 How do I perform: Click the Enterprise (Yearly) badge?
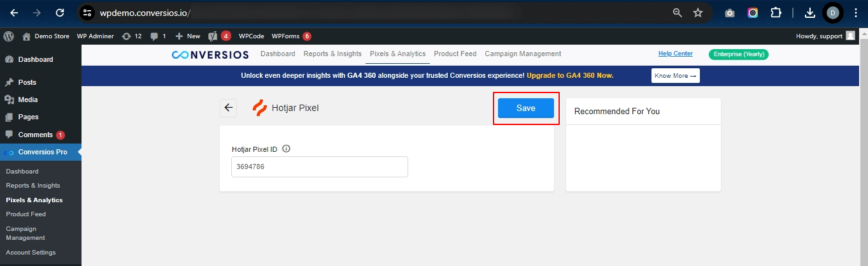coord(739,54)
